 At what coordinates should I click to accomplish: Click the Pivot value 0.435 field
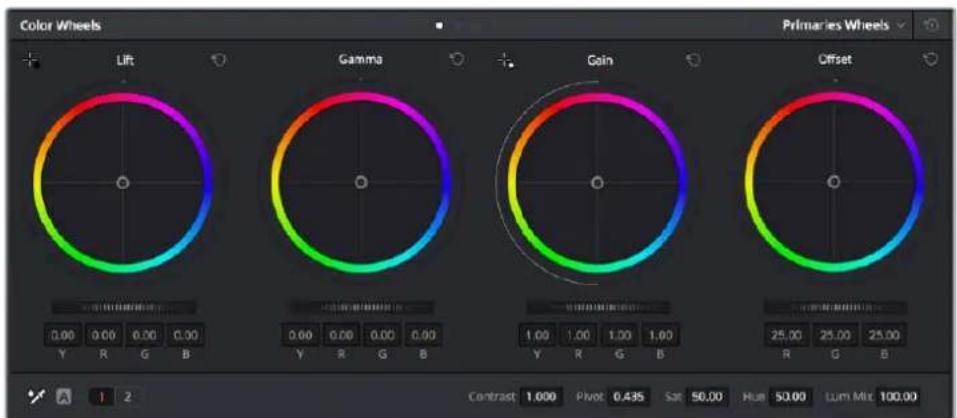629,397
